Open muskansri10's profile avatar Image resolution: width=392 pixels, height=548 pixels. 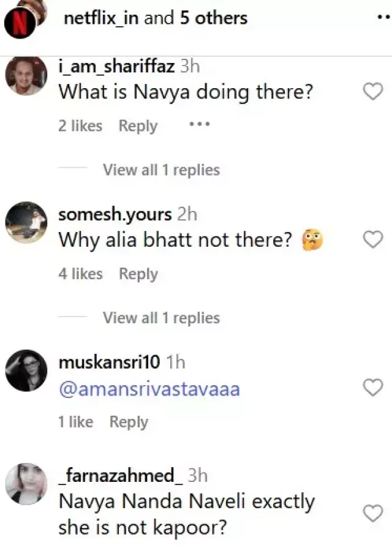click(x=26, y=370)
